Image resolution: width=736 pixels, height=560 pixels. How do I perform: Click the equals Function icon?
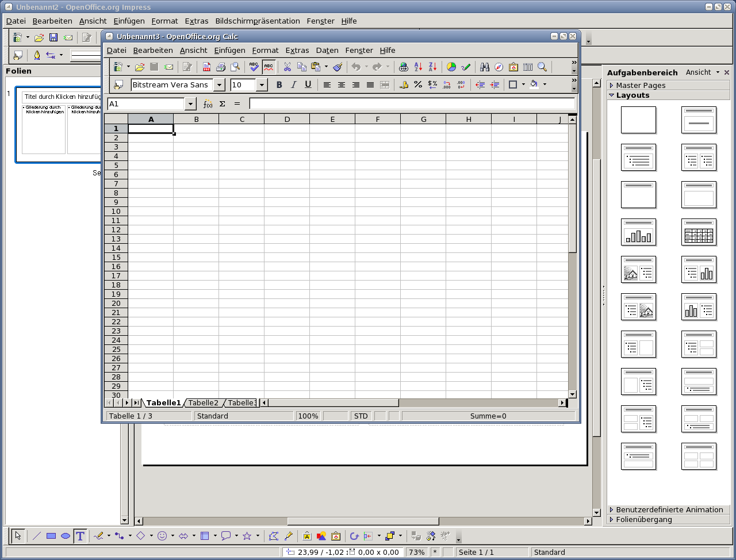click(237, 103)
